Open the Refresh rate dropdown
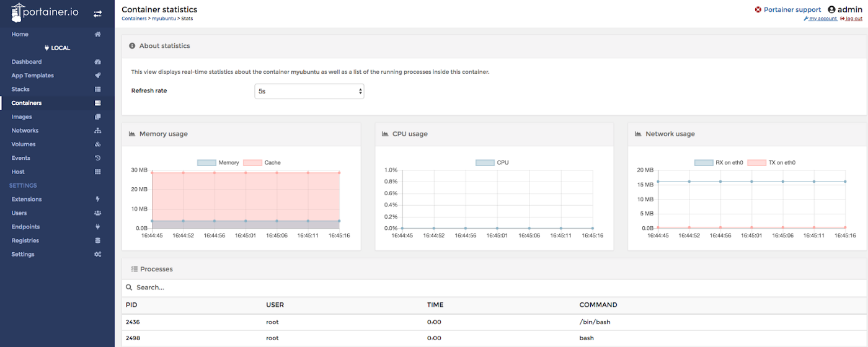The width and height of the screenshot is (868, 347). tap(309, 91)
